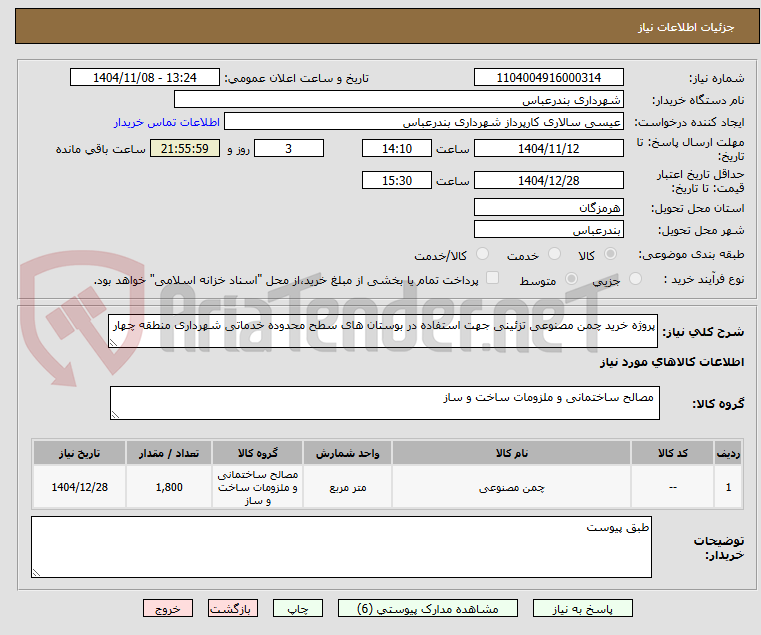Open اطلاعات تماس خریدار link
Viewport: 761px width, 635px height.
(167, 122)
